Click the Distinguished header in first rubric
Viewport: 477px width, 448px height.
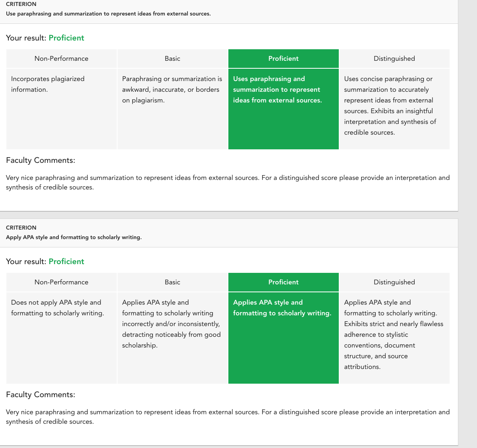click(x=394, y=58)
